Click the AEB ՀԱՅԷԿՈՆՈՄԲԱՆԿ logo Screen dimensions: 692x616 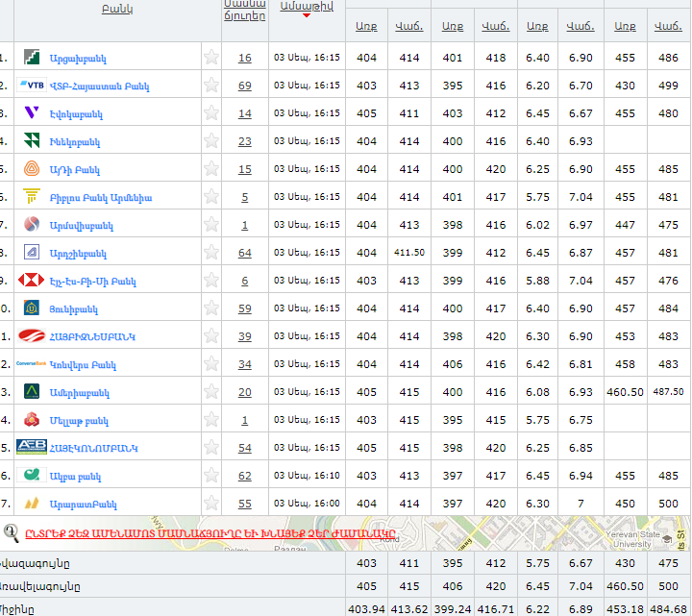tap(32, 447)
